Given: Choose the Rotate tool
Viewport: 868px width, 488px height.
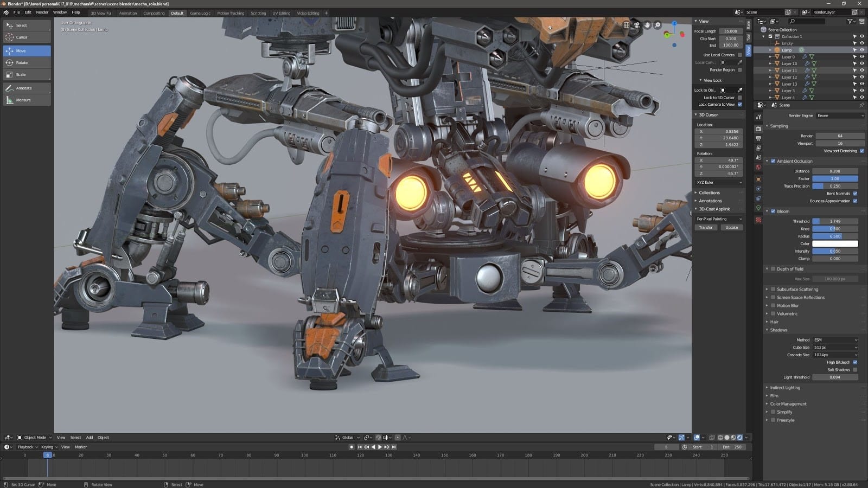Looking at the screenshot, I should pos(27,63).
